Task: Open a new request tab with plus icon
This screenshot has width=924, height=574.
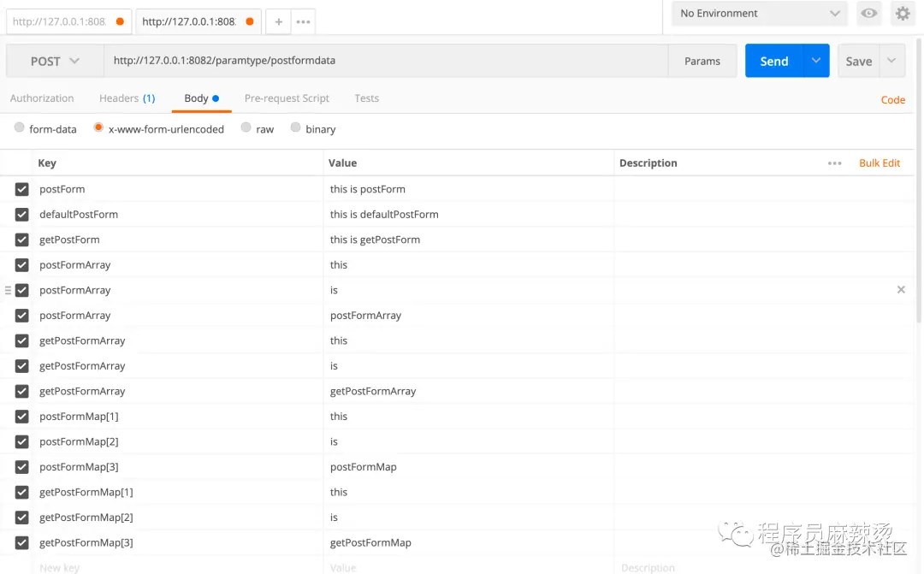Action: 279,21
